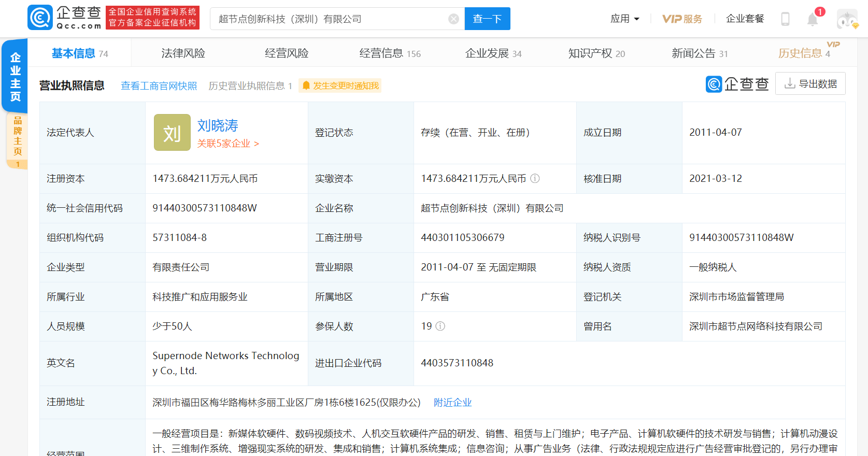Select 企业主页 side tab
The height and width of the screenshot is (456, 868).
15,76
